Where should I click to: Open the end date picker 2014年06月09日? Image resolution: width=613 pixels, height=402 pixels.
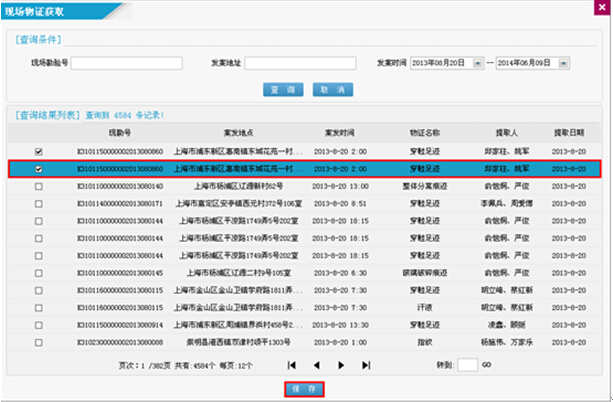(563, 63)
